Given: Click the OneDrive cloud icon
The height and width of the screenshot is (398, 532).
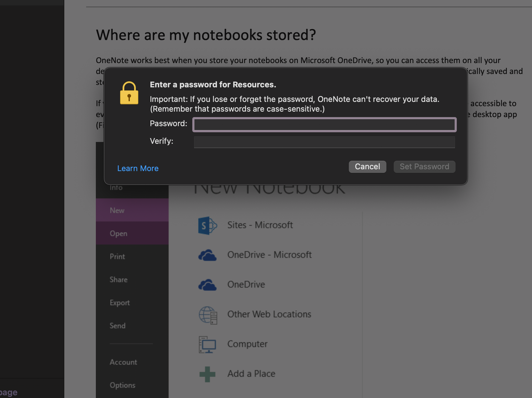Looking at the screenshot, I should tap(208, 285).
